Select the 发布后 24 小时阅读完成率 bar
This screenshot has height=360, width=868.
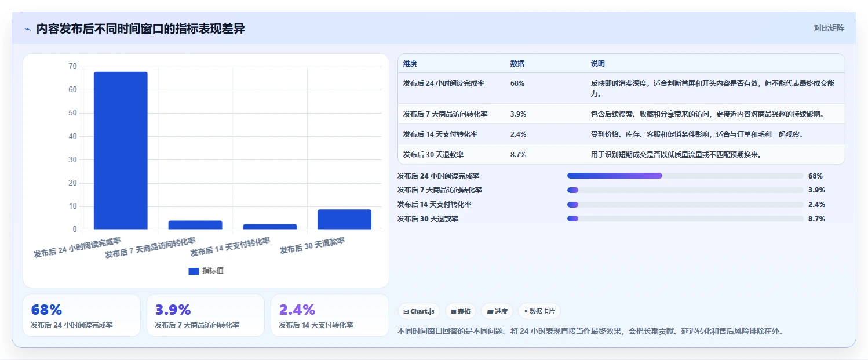(x=121, y=151)
